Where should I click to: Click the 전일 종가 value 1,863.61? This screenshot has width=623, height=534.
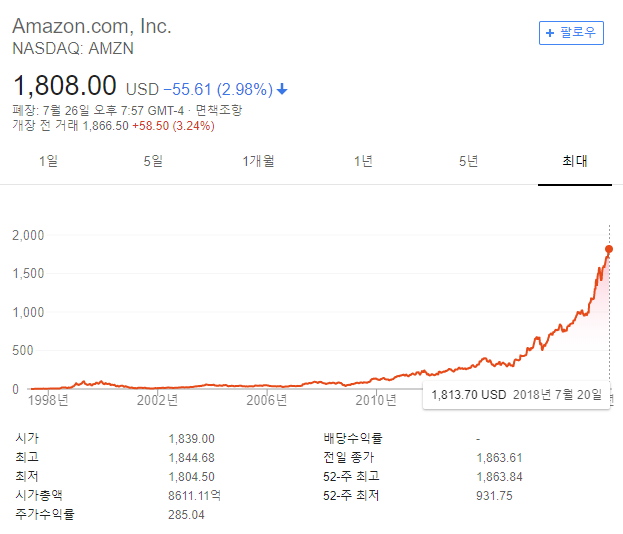tap(498, 457)
